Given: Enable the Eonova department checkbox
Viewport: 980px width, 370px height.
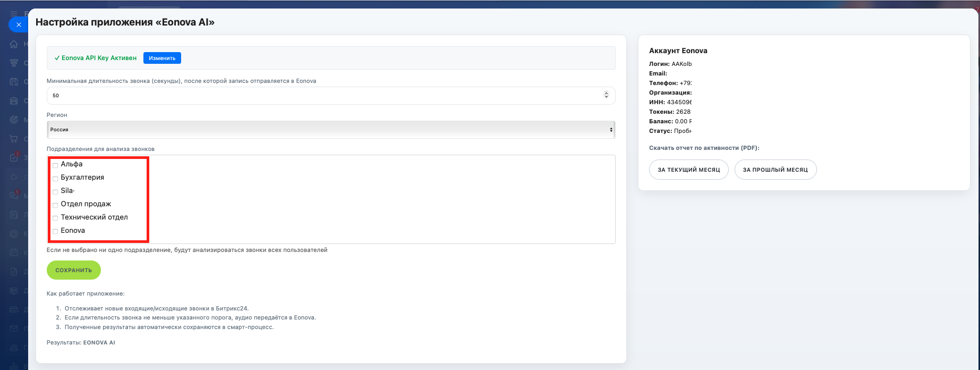Looking at the screenshot, I should pos(55,231).
